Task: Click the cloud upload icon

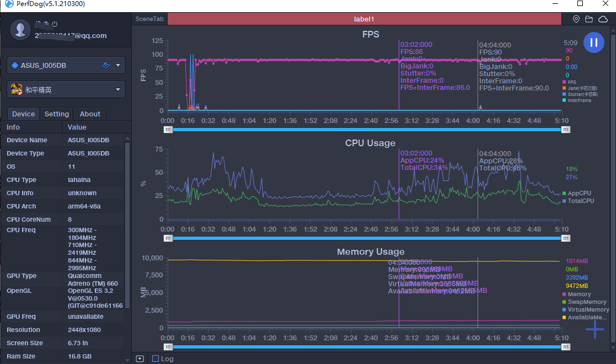Action: (x=603, y=19)
